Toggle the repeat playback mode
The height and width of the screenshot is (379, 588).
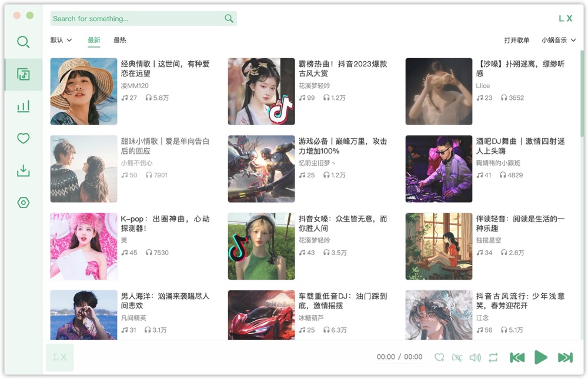point(493,357)
